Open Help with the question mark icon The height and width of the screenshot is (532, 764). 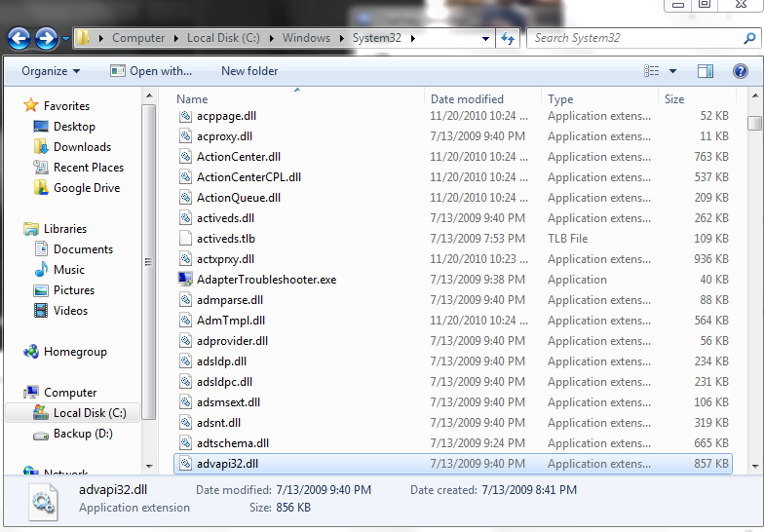(x=741, y=71)
